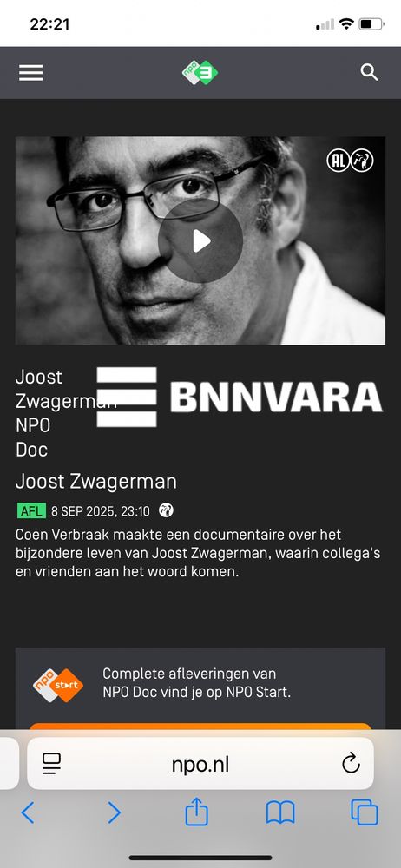Tap the small rating icon beside the date
Screen dimensions: 401x868
[x=166, y=510]
